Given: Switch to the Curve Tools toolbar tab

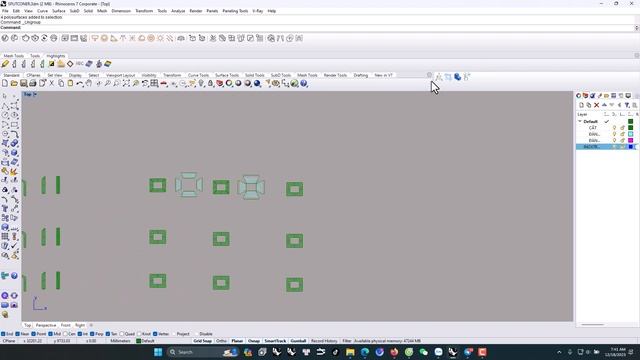Looking at the screenshot, I should (x=198, y=75).
